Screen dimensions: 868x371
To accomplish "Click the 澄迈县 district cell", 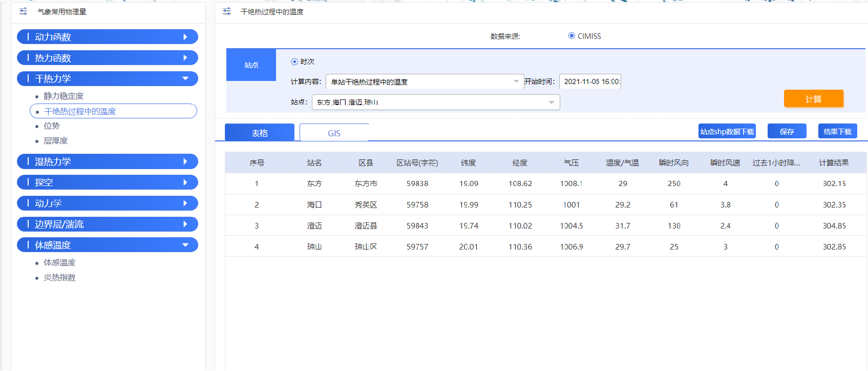I will pyautogui.click(x=366, y=225).
